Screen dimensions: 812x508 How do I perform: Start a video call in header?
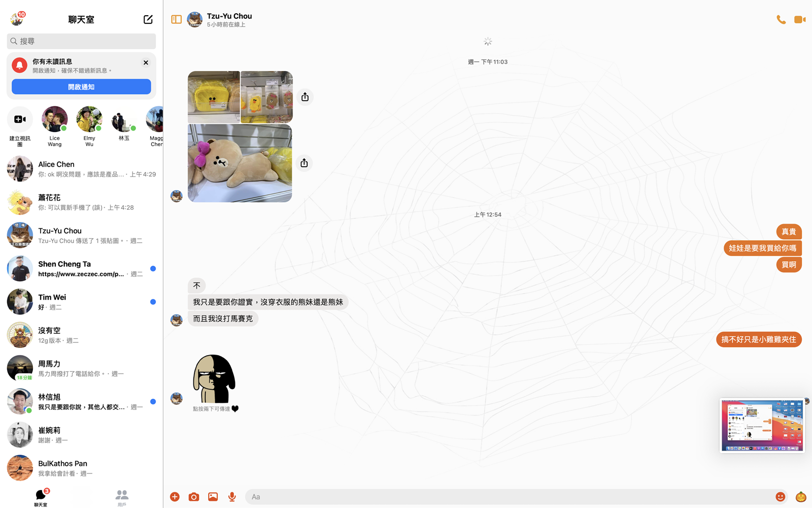[x=800, y=20]
